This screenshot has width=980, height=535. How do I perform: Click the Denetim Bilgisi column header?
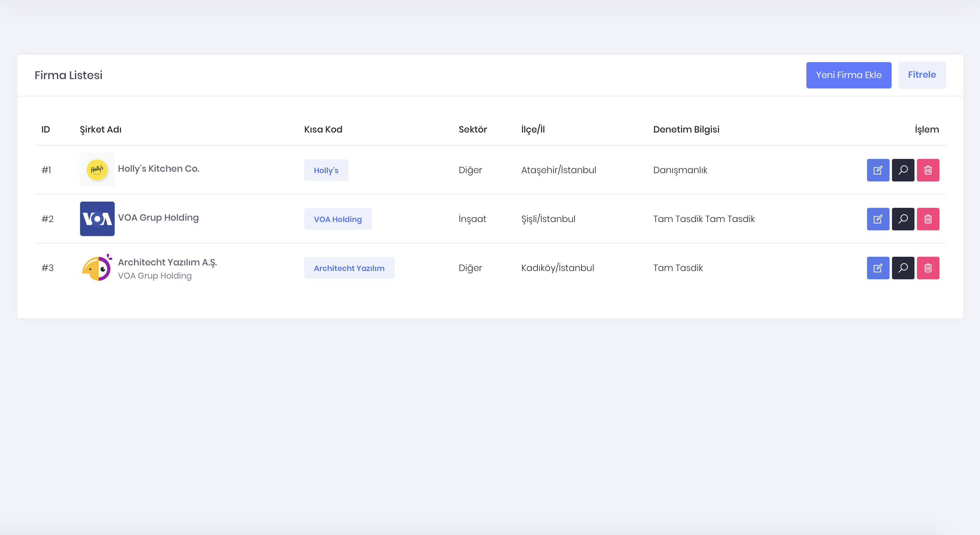click(x=685, y=129)
